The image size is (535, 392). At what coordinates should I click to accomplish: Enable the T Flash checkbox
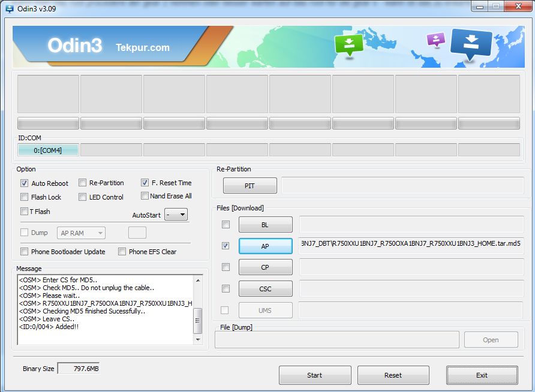tap(24, 212)
